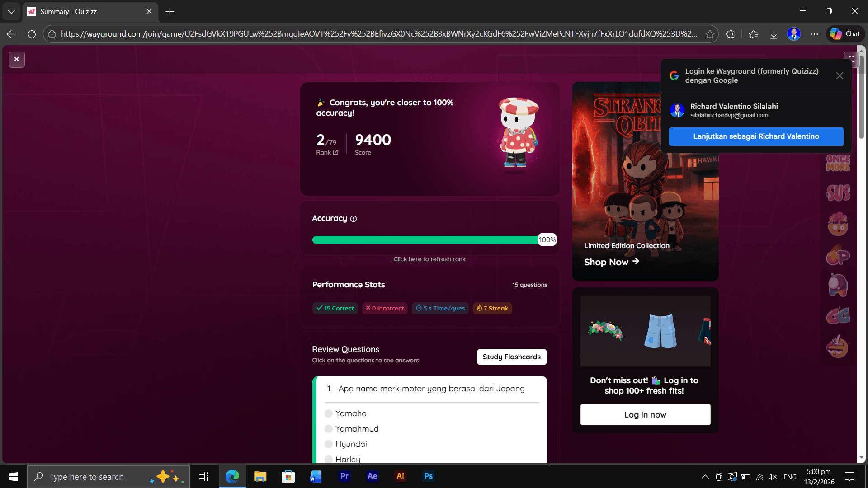This screenshot has height=488, width=868.
Task: Open the clock showing 5:00 pm
Action: [x=819, y=477]
